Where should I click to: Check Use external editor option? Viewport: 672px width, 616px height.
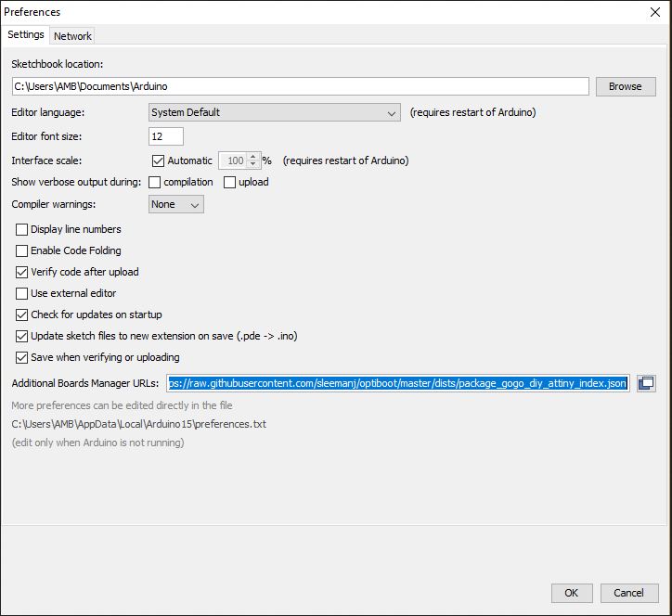point(21,293)
